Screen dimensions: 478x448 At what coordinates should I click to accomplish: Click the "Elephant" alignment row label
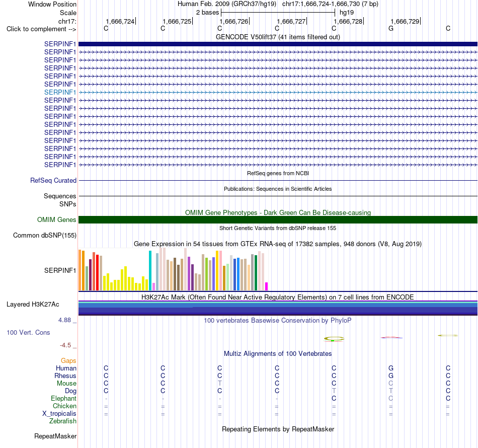[63, 399]
